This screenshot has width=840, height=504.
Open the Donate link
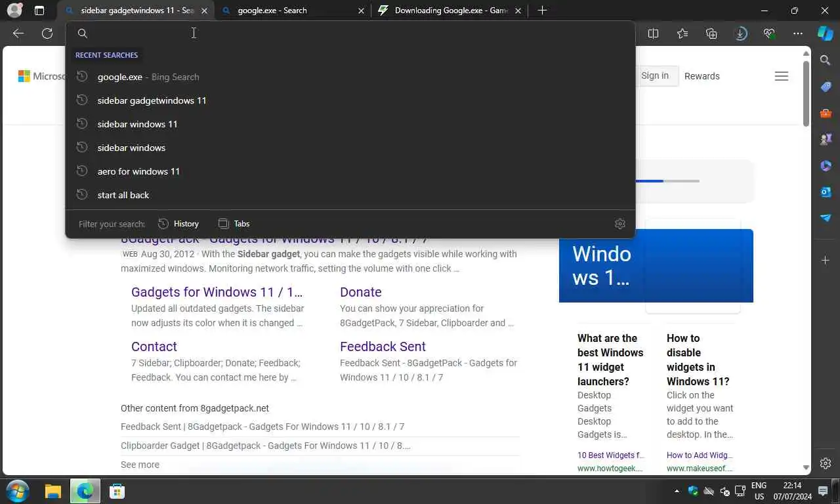point(360,292)
